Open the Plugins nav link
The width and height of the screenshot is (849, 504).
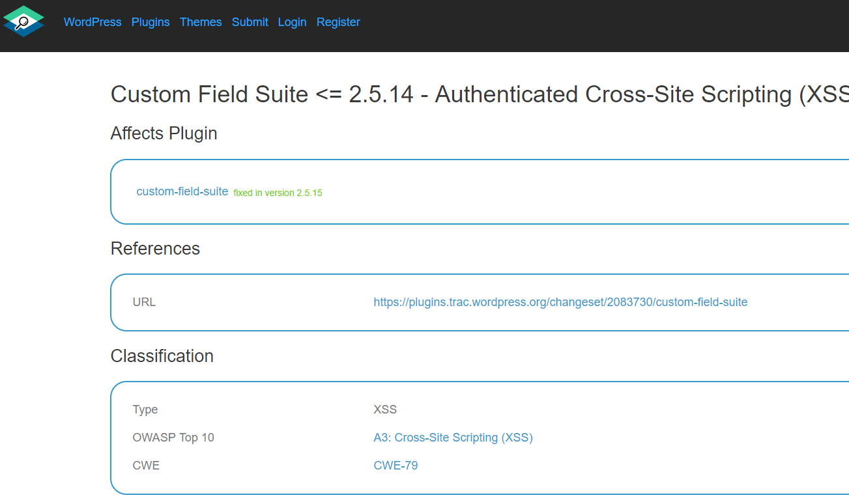coord(151,22)
